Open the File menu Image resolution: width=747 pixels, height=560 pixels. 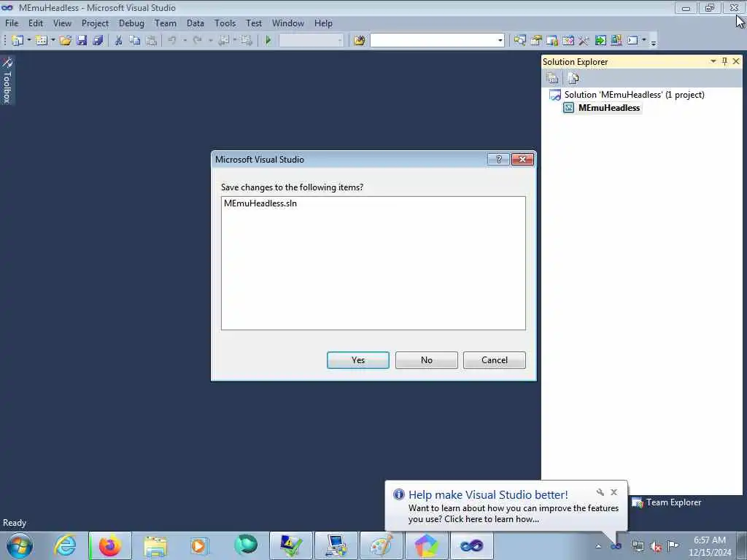tap(12, 23)
